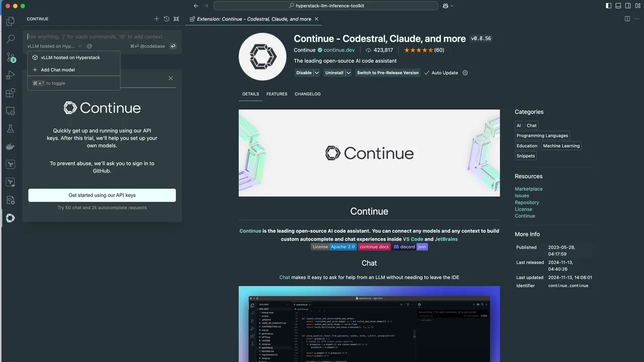Screen dimensions: 644x362
Task: Select the AI category tag
Action: [519, 125]
